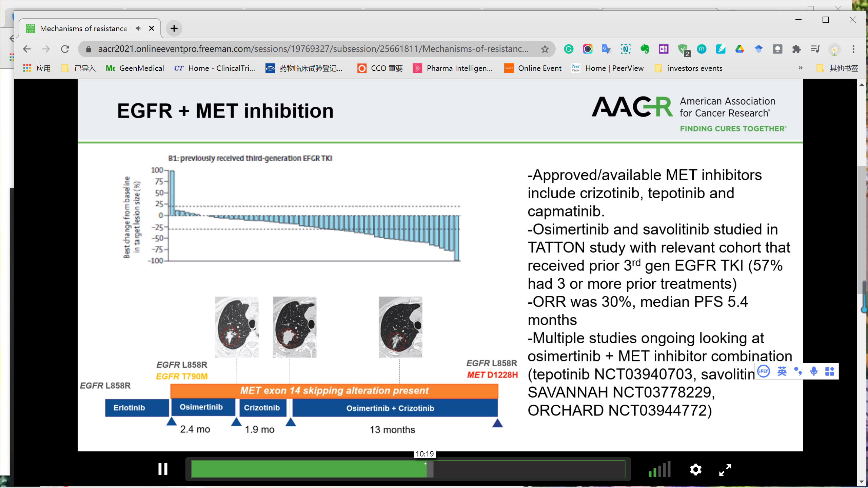The height and width of the screenshot is (488, 868).
Task: Click the iFLY input method logo
Action: 764,371
